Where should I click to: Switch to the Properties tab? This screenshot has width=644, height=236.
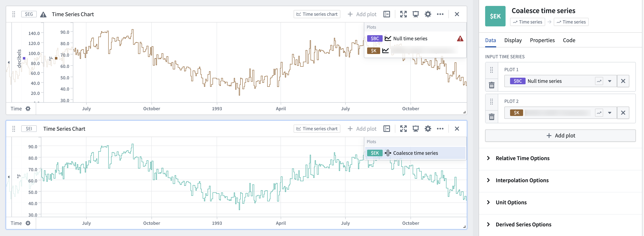(x=542, y=40)
